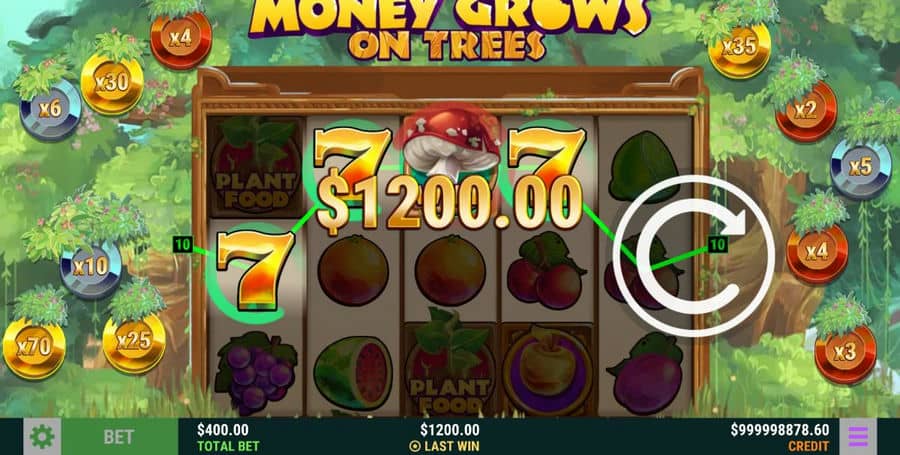Image resolution: width=900 pixels, height=455 pixels.
Task: Click the x5 silver coin
Action: coord(860,168)
